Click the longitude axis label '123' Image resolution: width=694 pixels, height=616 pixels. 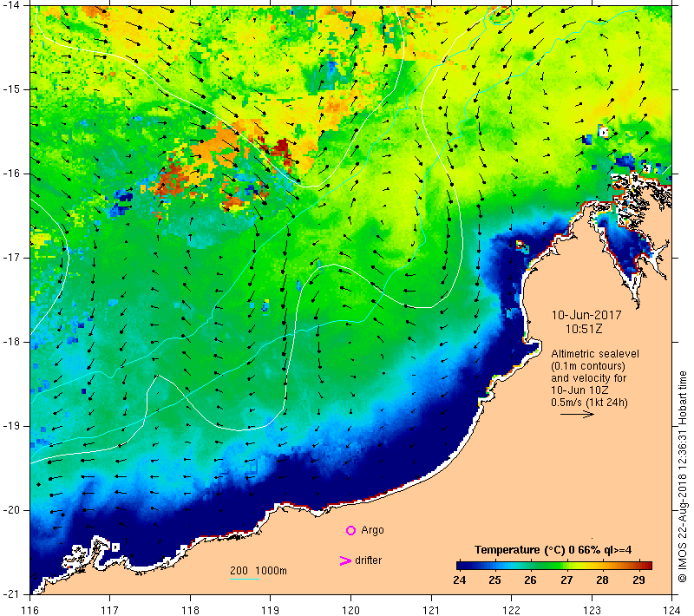click(592, 610)
